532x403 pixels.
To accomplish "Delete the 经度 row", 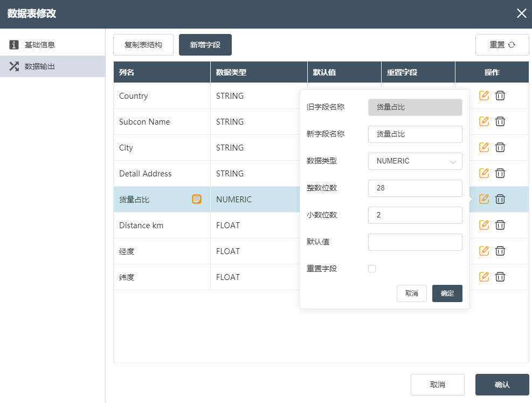I will [500, 251].
